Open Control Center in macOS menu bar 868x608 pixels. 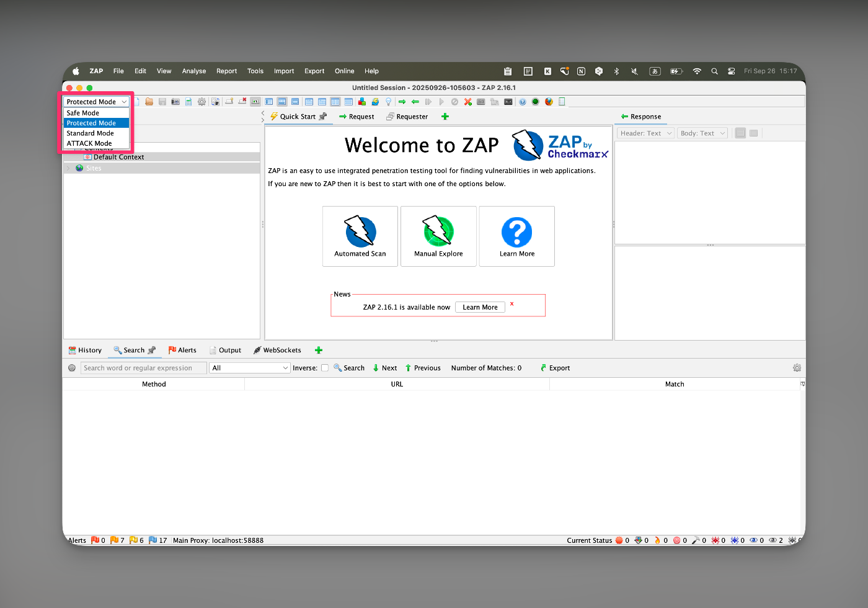pyautogui.click(x=732, y=71)
